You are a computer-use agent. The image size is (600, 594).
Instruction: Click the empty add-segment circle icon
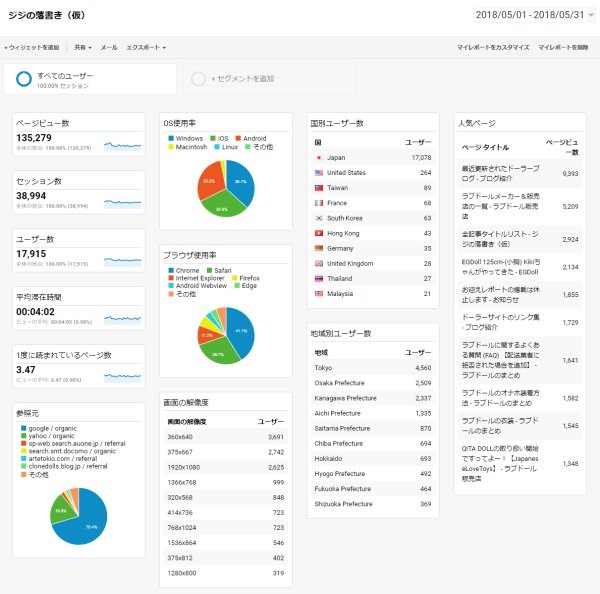198,79
